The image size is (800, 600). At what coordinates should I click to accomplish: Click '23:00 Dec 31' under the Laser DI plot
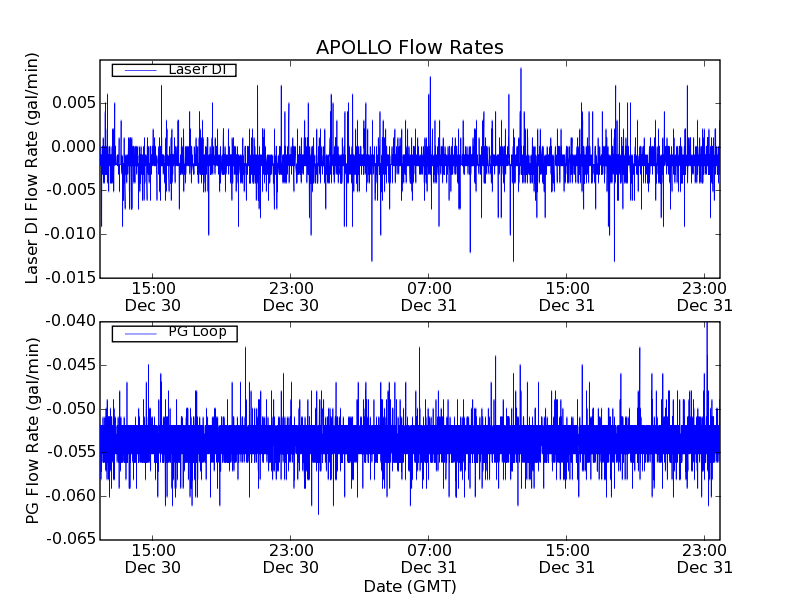705,297
